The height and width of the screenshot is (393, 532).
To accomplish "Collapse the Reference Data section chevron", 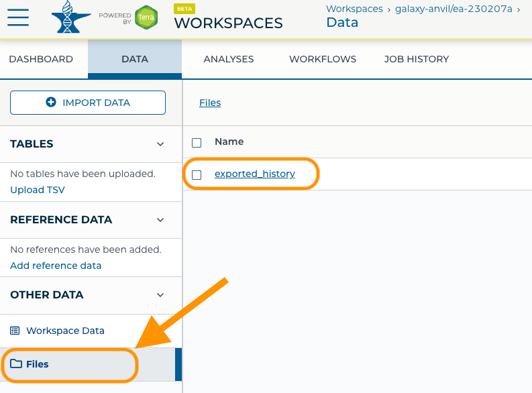I will (160, 220).
